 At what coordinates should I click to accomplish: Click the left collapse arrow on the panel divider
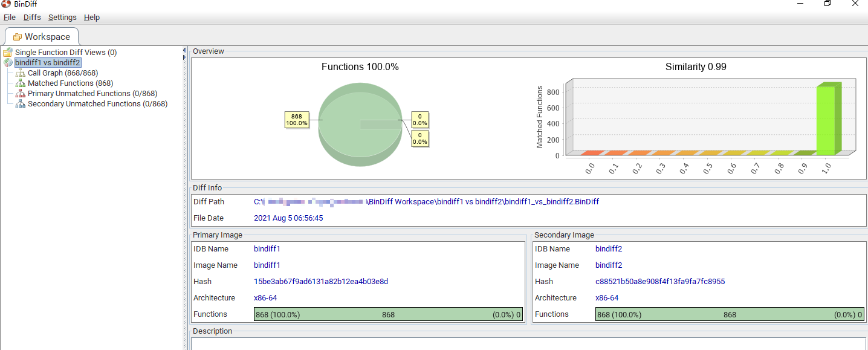coord(184,48)
